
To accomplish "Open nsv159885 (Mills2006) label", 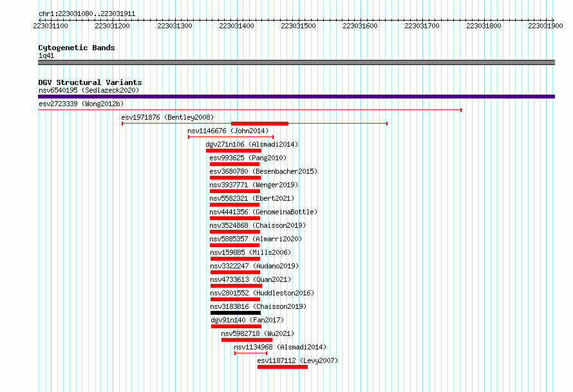I will click(250, 252).
